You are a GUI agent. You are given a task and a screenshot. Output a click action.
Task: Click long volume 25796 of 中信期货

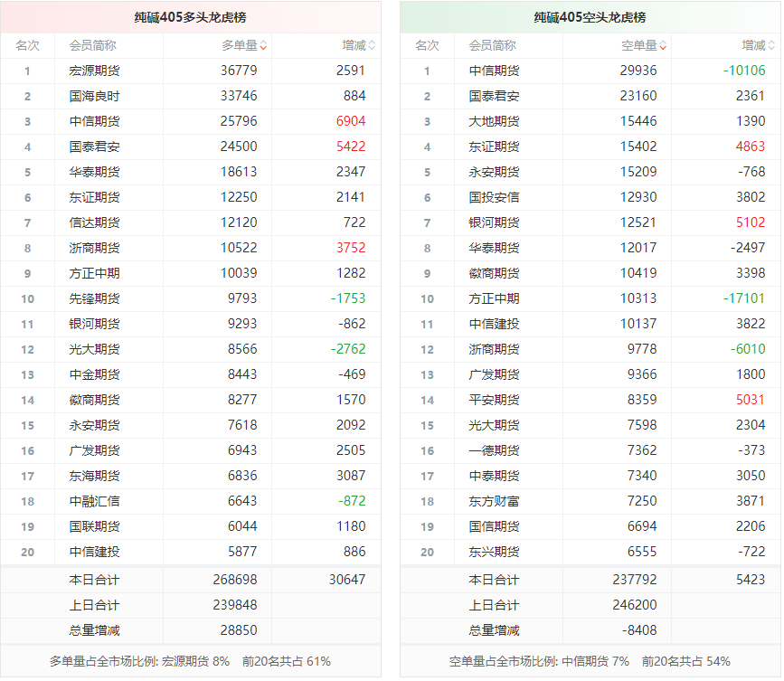pos(239,121)
